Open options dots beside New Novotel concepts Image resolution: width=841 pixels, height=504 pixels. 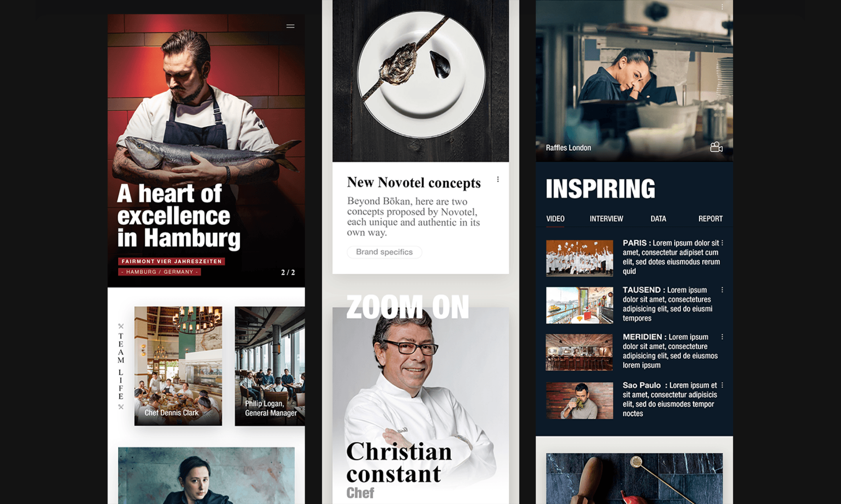[x=498, y=179]
